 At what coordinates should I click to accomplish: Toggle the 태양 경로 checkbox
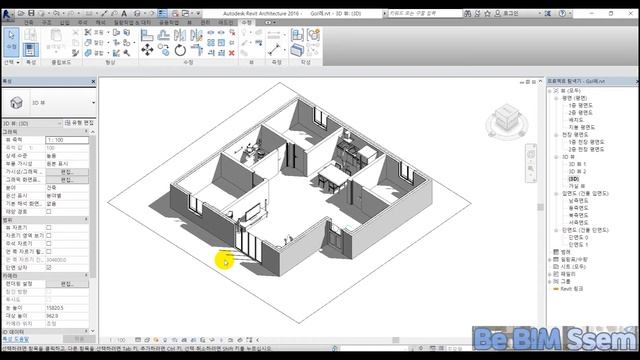pos(49,211)
